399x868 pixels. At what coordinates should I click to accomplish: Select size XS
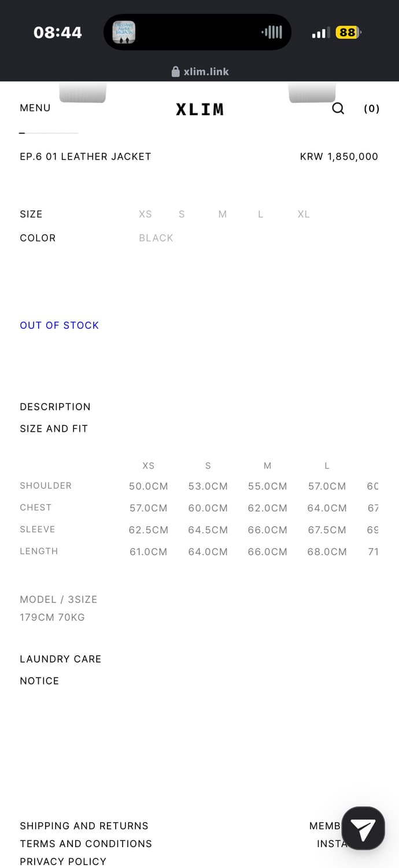(x=145, y=214)
